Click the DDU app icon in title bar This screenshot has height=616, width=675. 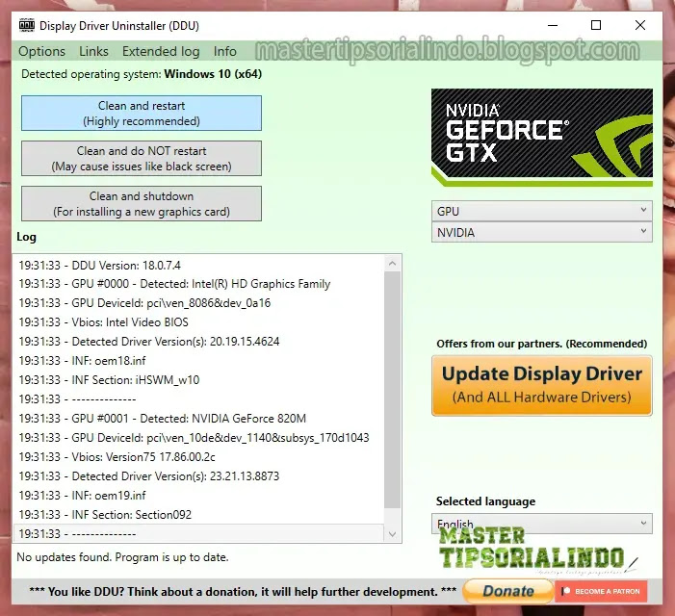click(27, 25)
